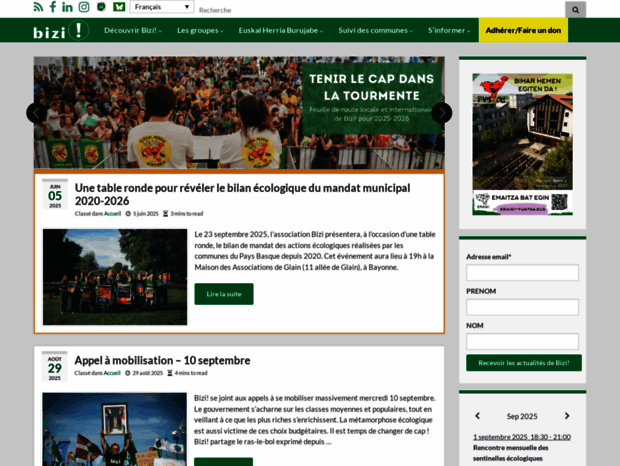620x466 pixels.
Task: Go to next month in calendar
Action: click(x=567, y=416)
